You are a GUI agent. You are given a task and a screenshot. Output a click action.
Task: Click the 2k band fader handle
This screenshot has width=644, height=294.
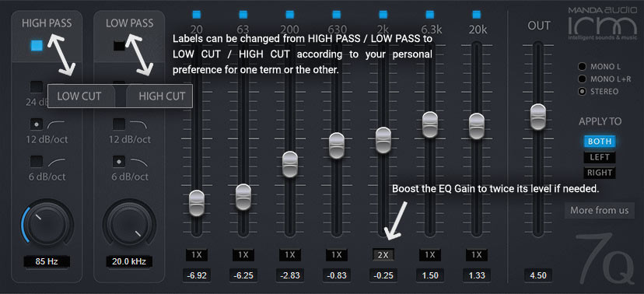click(x=383, y=141)
